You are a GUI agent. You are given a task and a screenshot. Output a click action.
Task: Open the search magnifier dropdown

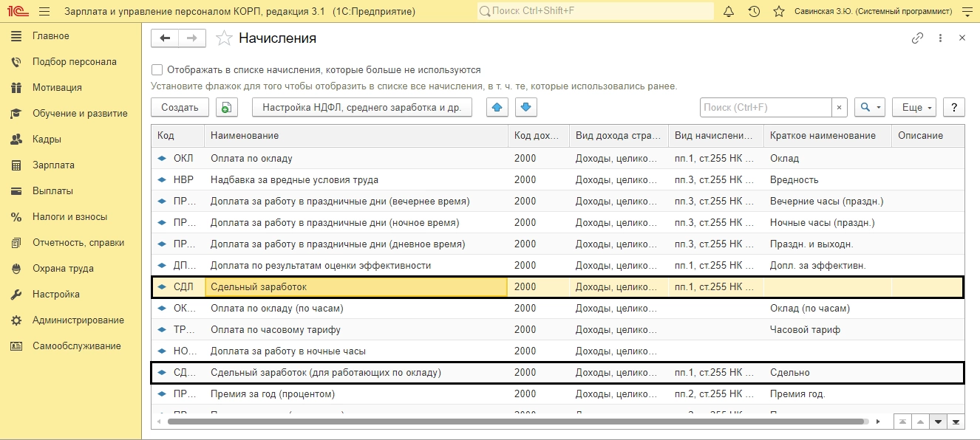point(869,107)
